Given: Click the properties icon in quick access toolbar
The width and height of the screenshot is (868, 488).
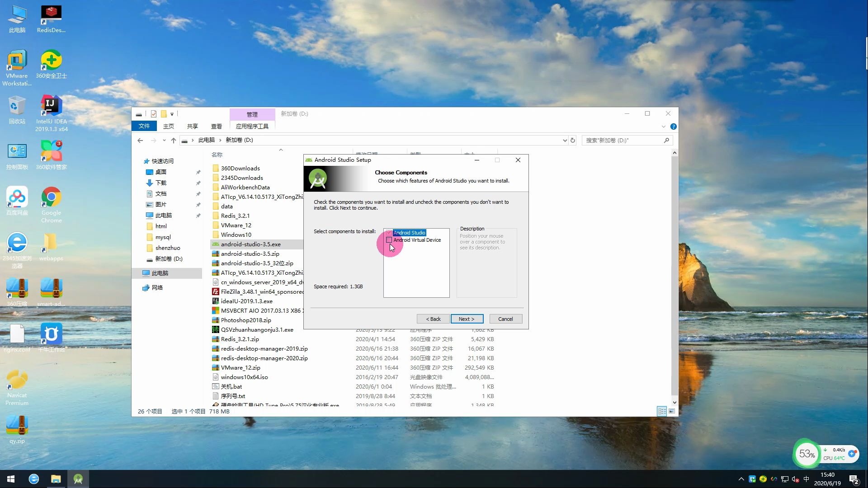Looking at the screenshot, I should [x=154, y=114].
